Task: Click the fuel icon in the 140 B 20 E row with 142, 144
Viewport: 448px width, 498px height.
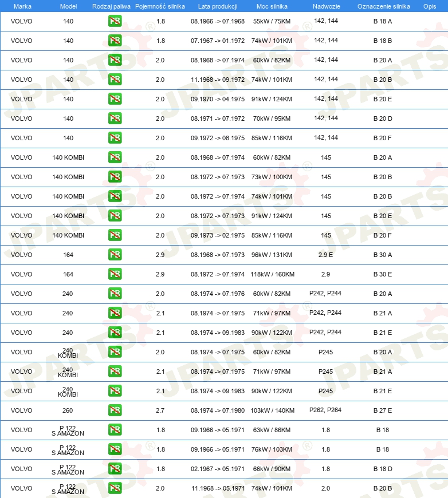Action: click(115, 99)
